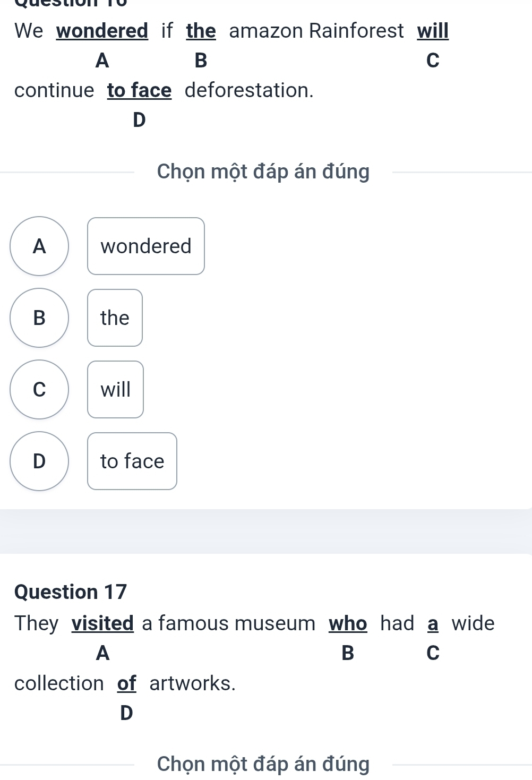Click underlined "a" before wide
The image size is (532, 780).
point(433,623)
